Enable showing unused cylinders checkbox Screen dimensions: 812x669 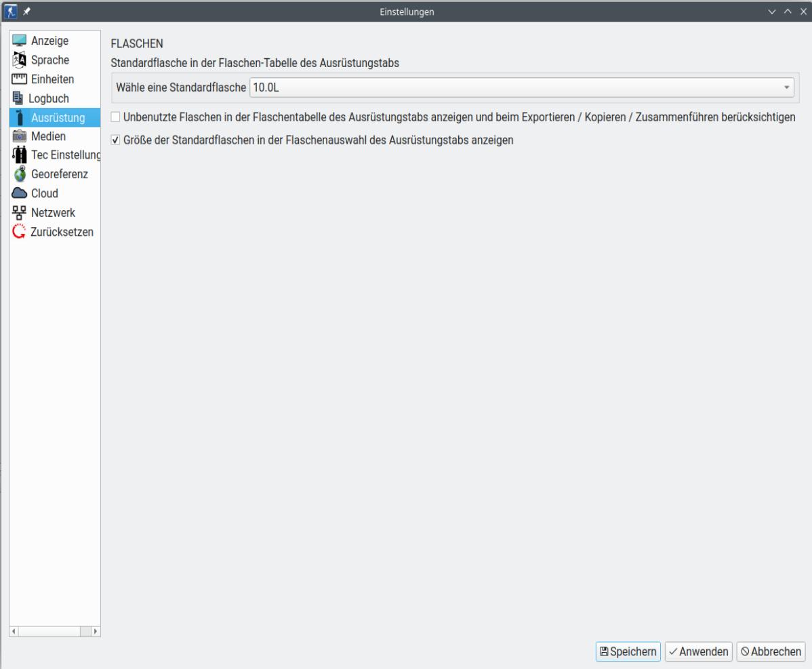pos(115,117)
